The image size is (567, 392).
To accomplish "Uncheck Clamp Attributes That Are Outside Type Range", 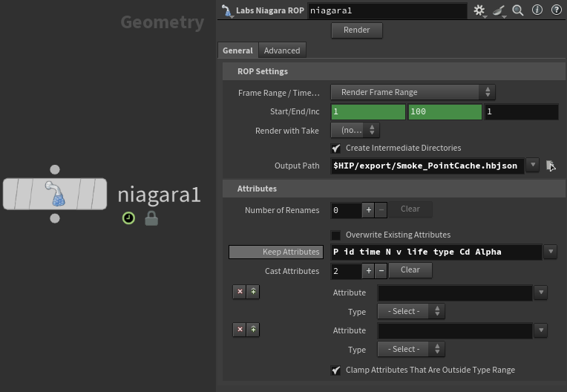I will coord(336,370).
